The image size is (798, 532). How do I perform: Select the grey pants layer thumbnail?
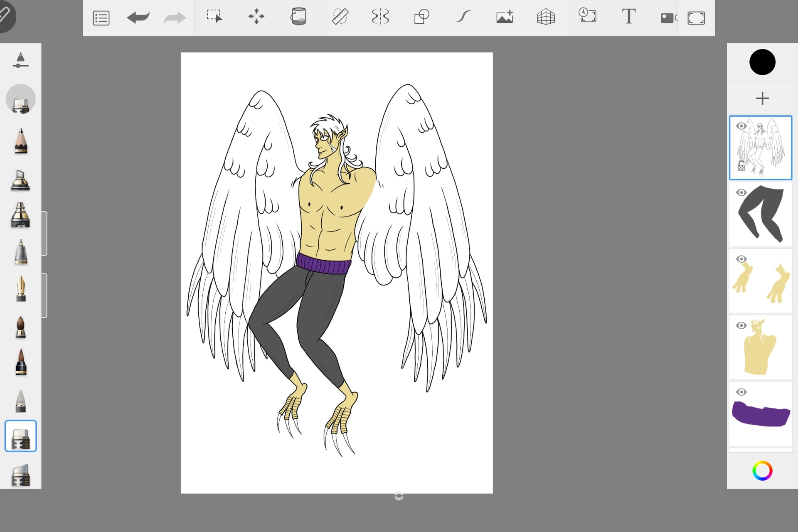point(761,214)
